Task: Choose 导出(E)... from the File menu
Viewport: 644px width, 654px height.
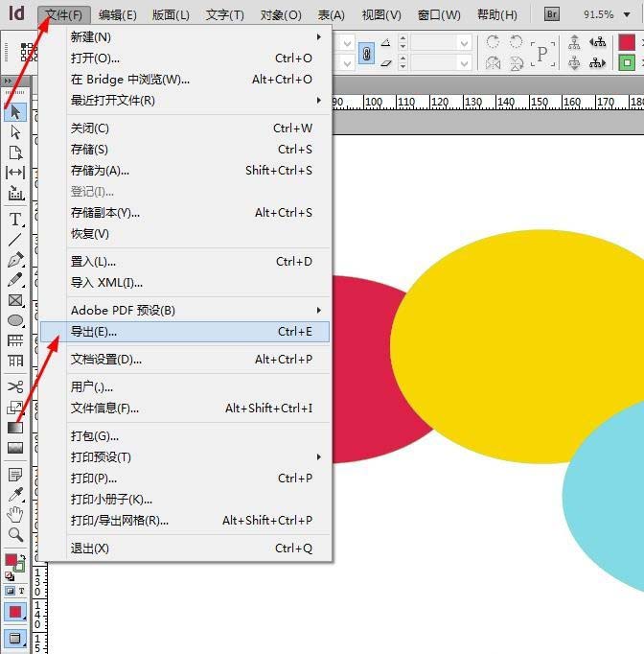Action: point(185,332)
